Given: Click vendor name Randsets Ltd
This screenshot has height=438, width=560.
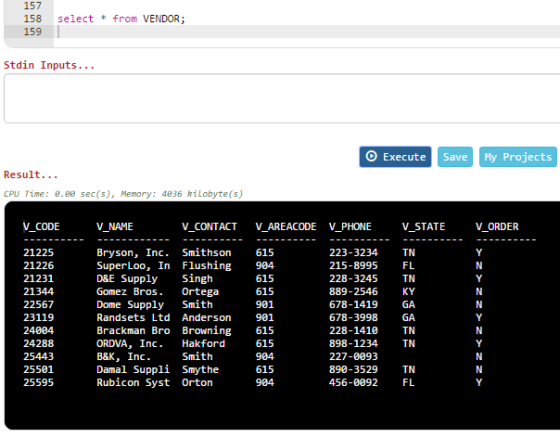Looking at the screenshot, I should pos(133,318).
